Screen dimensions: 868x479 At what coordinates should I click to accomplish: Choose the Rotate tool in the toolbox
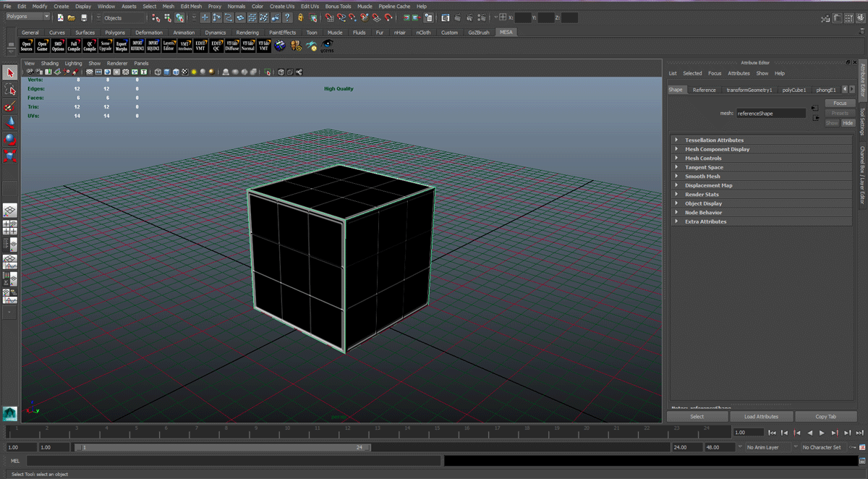point(10,140)
